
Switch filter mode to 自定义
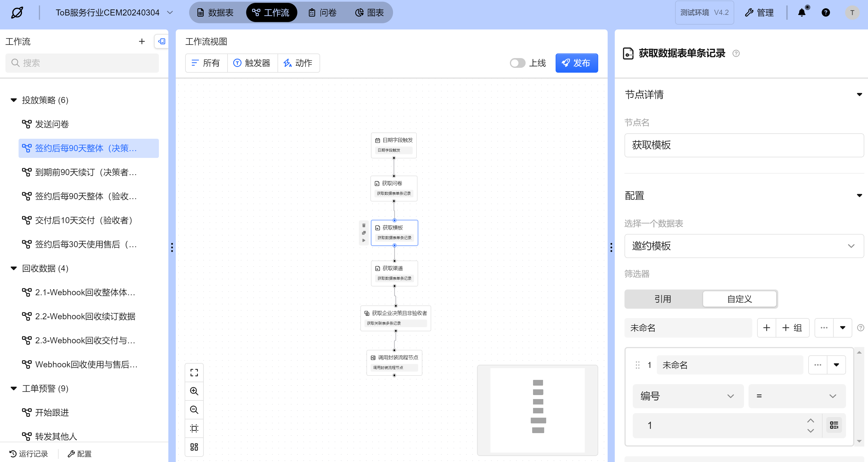(739, 299)
